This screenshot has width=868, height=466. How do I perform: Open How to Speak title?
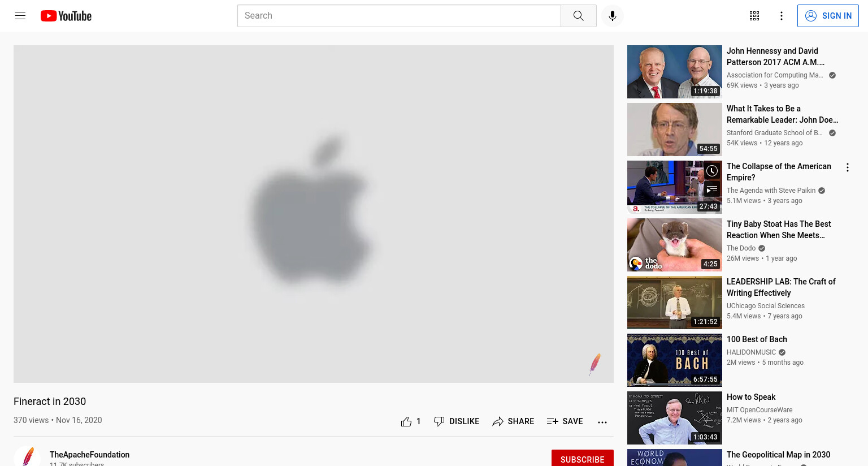(x=751, y=397)
